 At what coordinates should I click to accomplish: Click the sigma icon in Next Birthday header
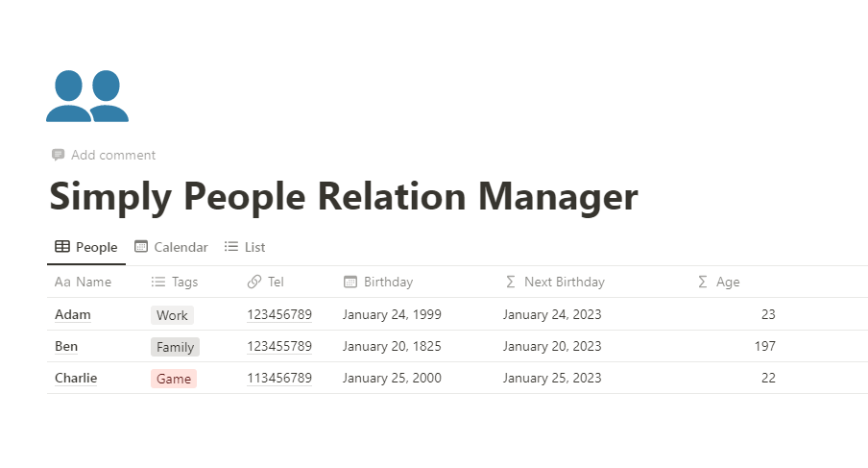point(511,282)
